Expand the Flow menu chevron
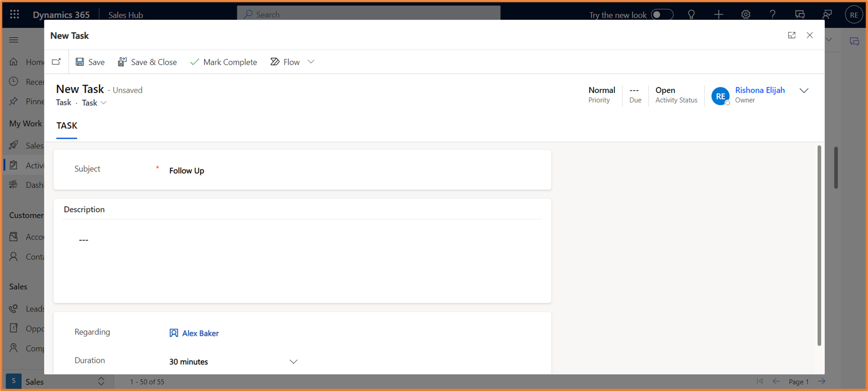The height and width of the screenshot is (391, 868). tap(311, 62)
